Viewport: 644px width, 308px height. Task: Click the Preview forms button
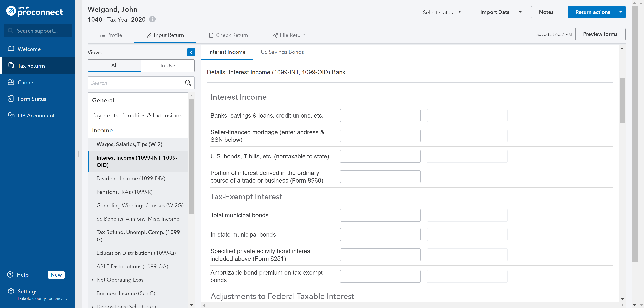tap(600, 34)
